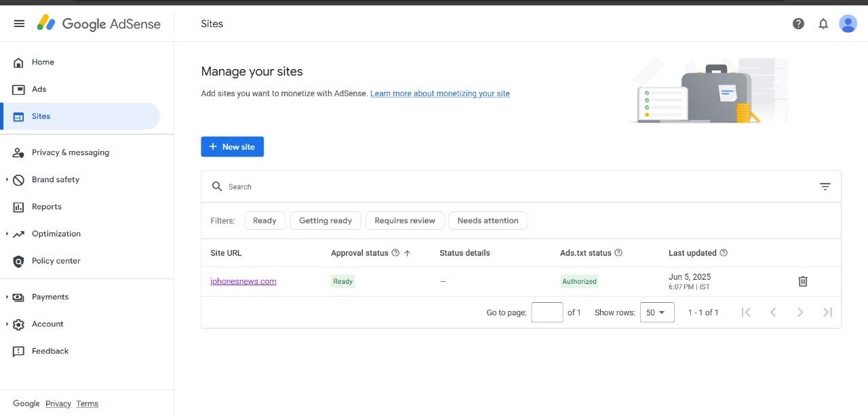Image resolution: width=868 pixels, height=416 pixels.
Task: Open the Privacy footer link
Action: [x=58, y=404]
